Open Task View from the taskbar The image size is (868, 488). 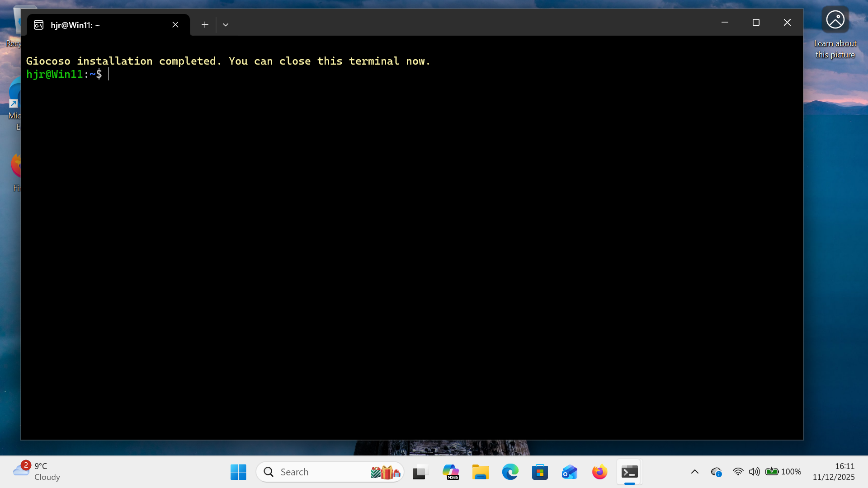pyautogui.click(x=420, y=472)
